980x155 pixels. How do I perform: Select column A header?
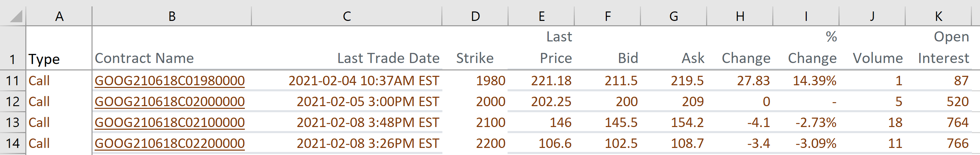click(x=59, y=16)
